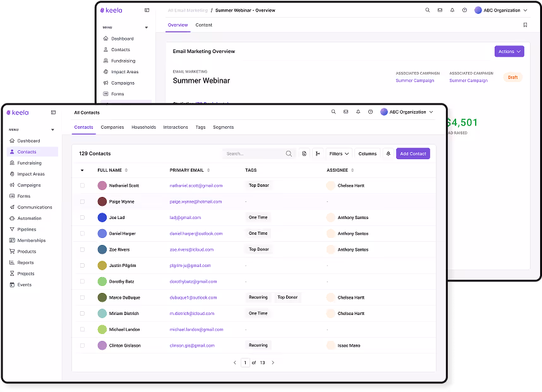Open nathaniel.scott@gmail.com email link

click(196, 186)
